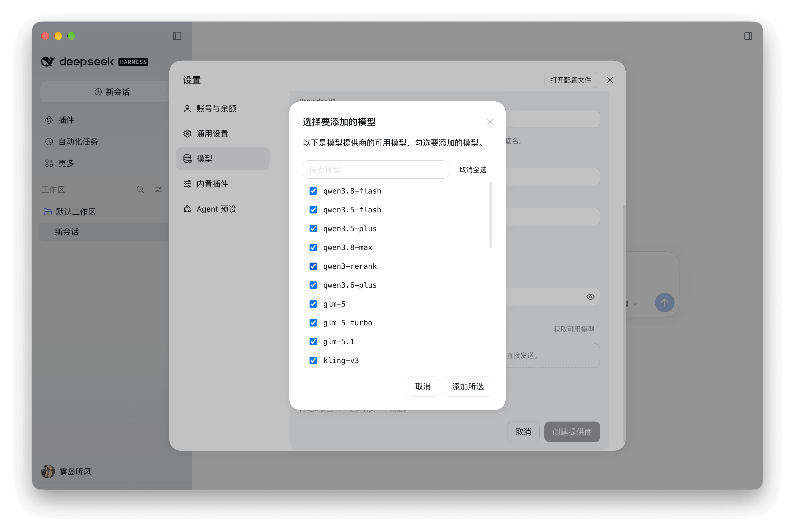Click 添加所选 to add models
Screen dimensions: 795x532
pos(467,386)
